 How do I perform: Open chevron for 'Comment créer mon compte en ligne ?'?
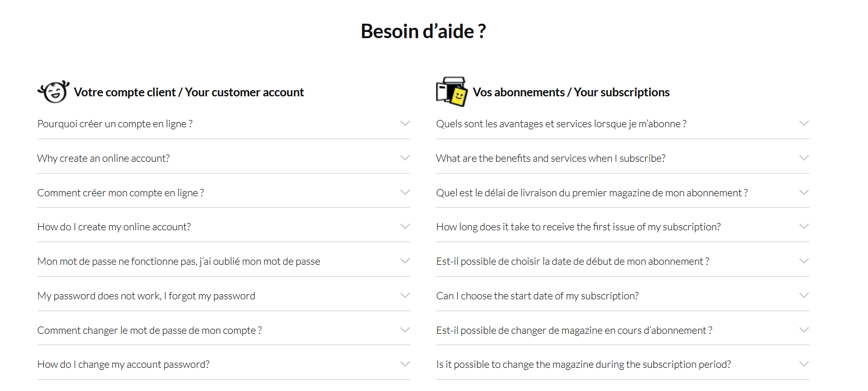[405, 193]
